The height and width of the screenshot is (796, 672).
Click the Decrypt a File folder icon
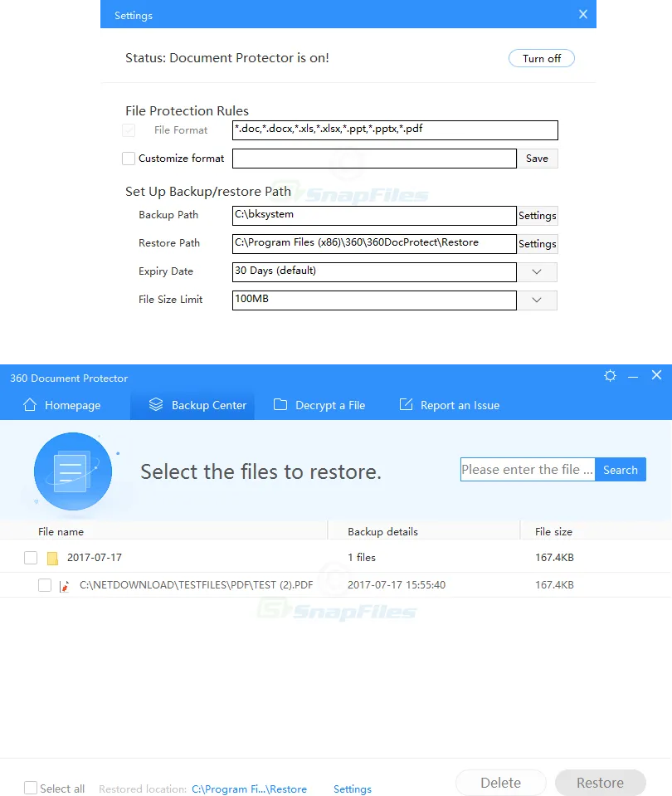(x=280, y=404)
